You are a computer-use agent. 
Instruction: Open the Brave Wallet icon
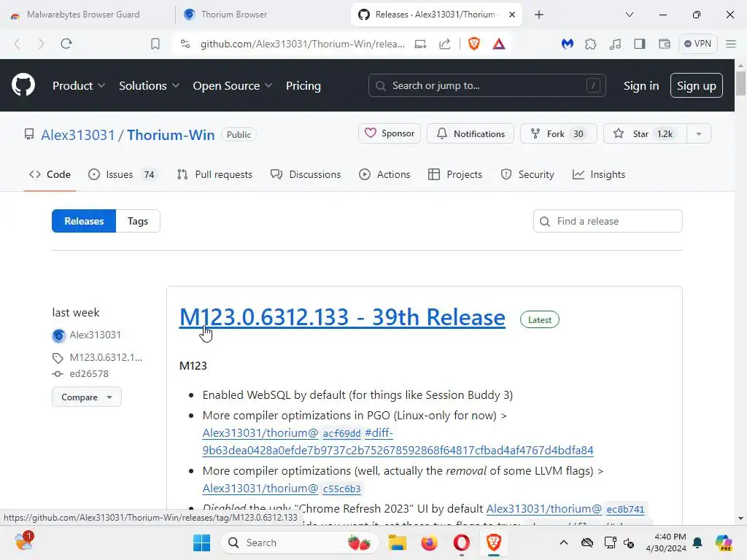[x=664, y=44]
